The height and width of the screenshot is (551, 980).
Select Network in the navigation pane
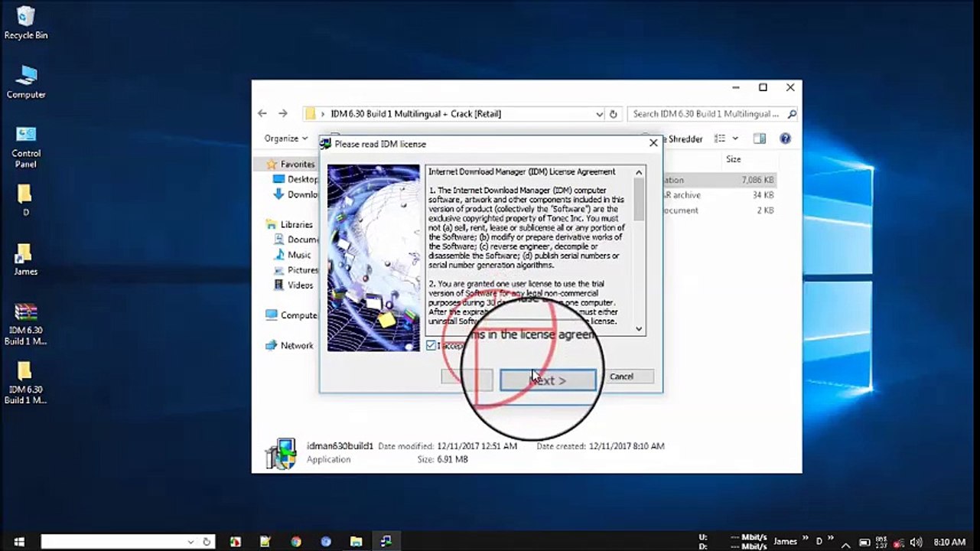[x=289, y=345]
